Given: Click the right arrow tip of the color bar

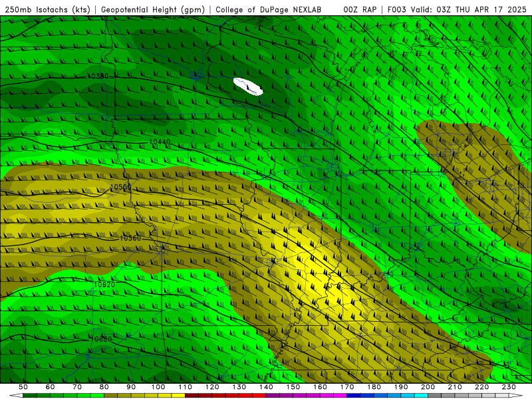Looking at the screenshot, I should point(517,396).
